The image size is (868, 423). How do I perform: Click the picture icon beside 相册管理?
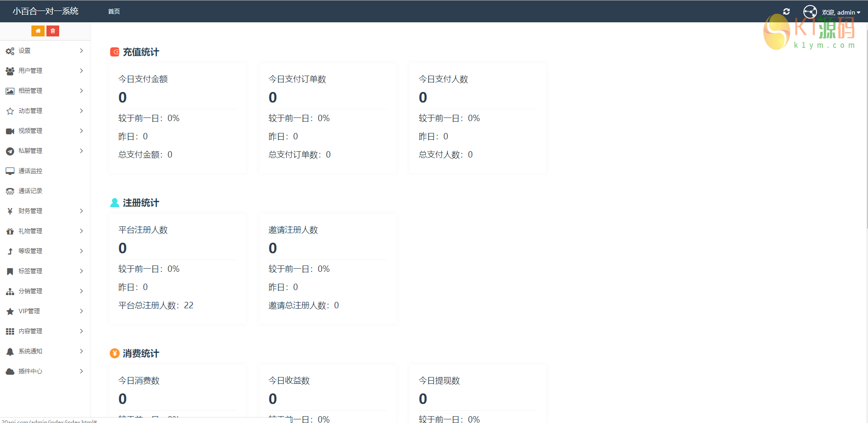coord(10,91)
